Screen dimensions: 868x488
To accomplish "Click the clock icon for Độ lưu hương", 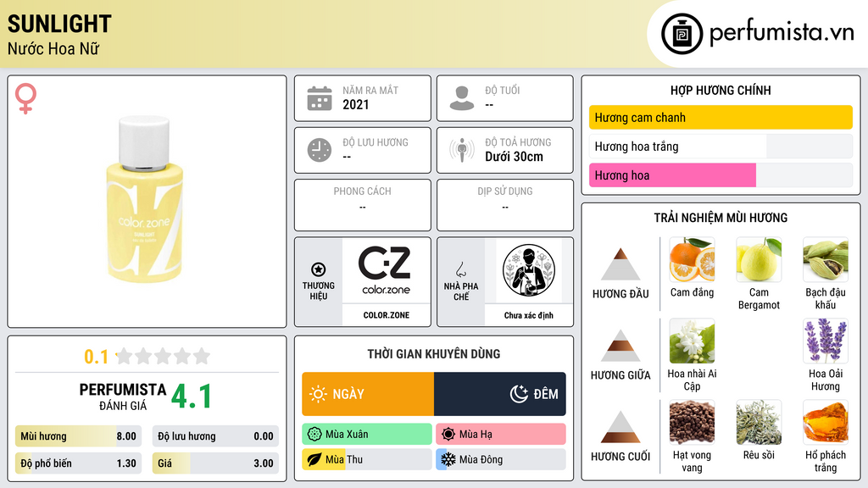I will click(320, 150).
